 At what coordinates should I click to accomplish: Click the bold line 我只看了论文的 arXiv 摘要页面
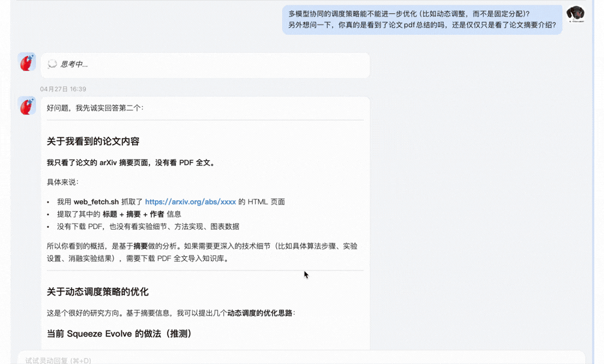pos(131,163)
